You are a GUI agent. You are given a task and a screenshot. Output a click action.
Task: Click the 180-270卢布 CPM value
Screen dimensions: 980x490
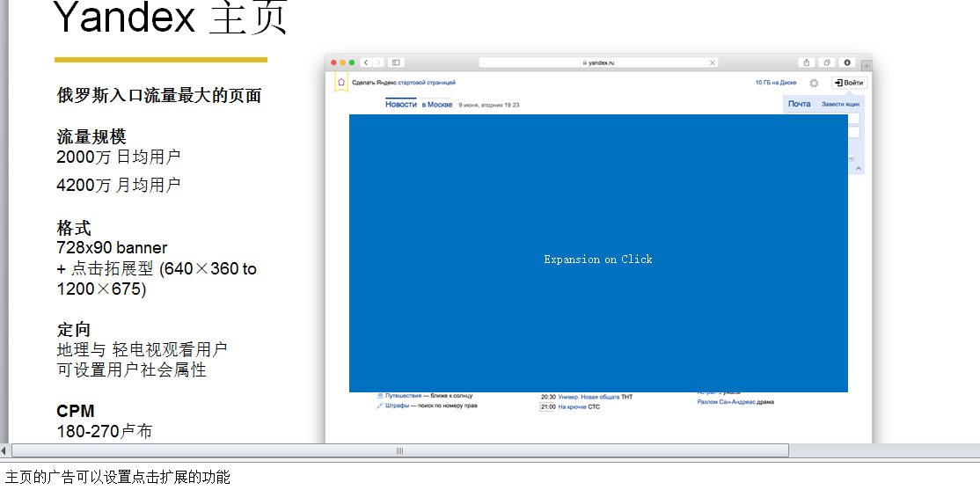(x=104, y=431)
